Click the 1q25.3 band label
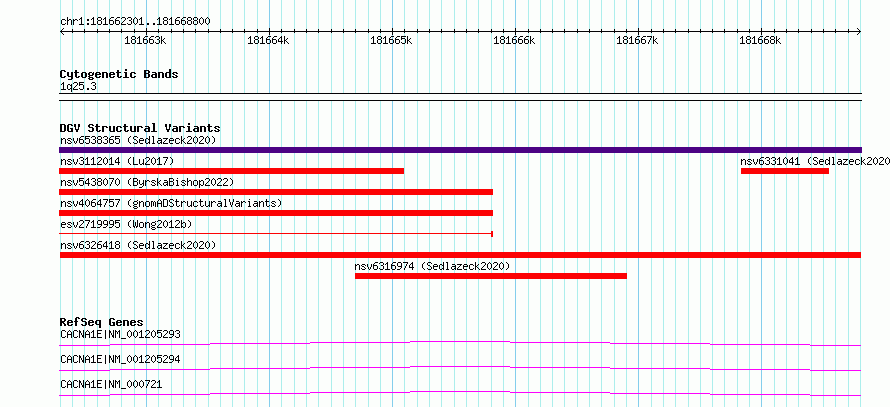890x407 pixels. point(77,87)
